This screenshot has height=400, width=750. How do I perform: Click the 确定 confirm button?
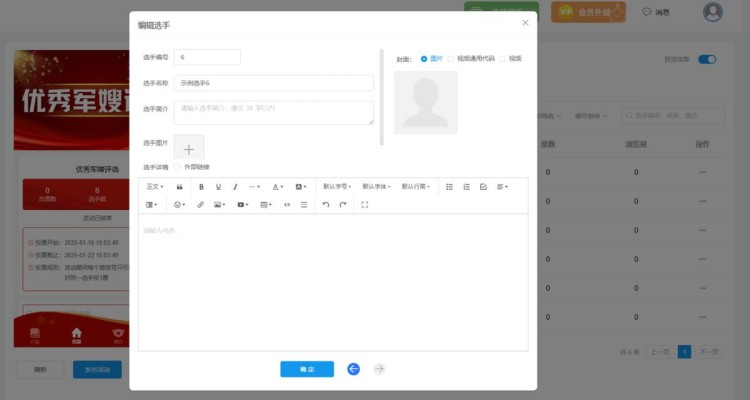(307, 369)
